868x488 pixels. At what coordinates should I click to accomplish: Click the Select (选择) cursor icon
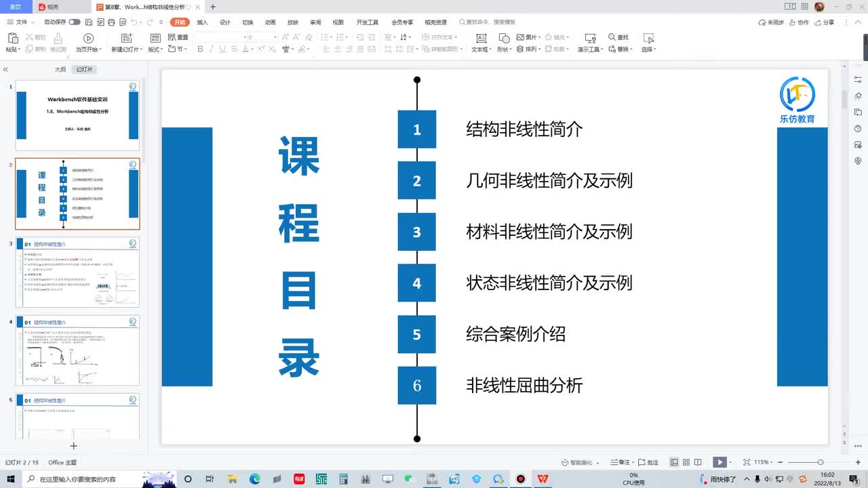coord(648,39)
